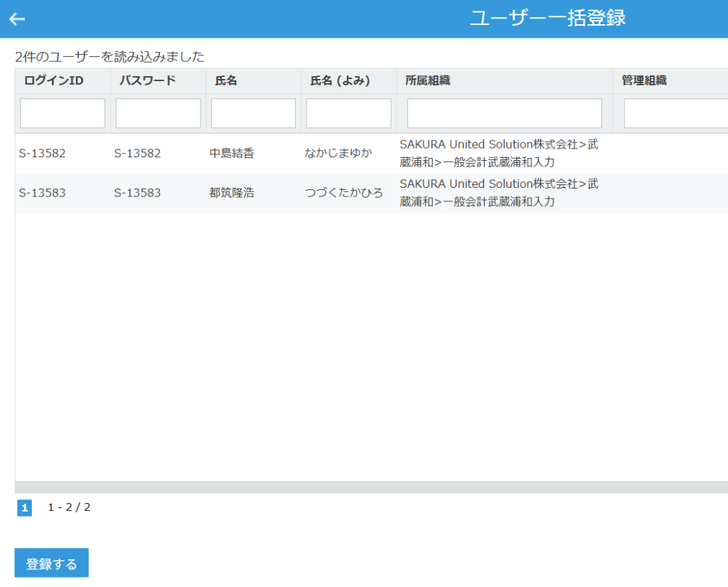Click the 所属組織 column header
This screenshot has height=587, width=728.
click(427, 81)
